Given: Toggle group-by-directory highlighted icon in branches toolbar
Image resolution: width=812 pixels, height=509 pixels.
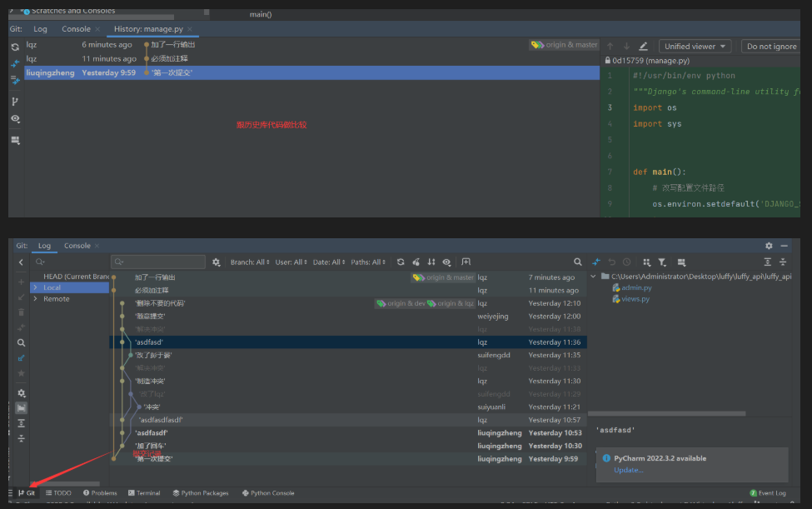Looking at the screenshot, I should tap(21, 408).
